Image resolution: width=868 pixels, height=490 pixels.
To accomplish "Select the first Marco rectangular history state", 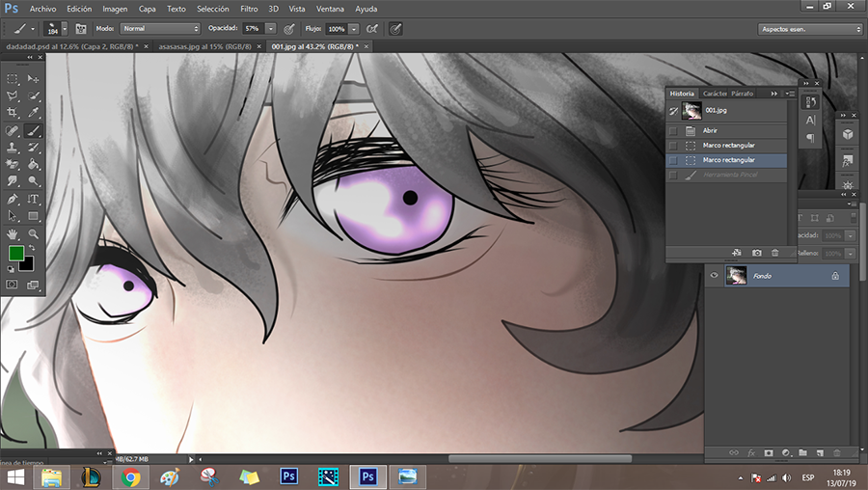I will 728,145.
